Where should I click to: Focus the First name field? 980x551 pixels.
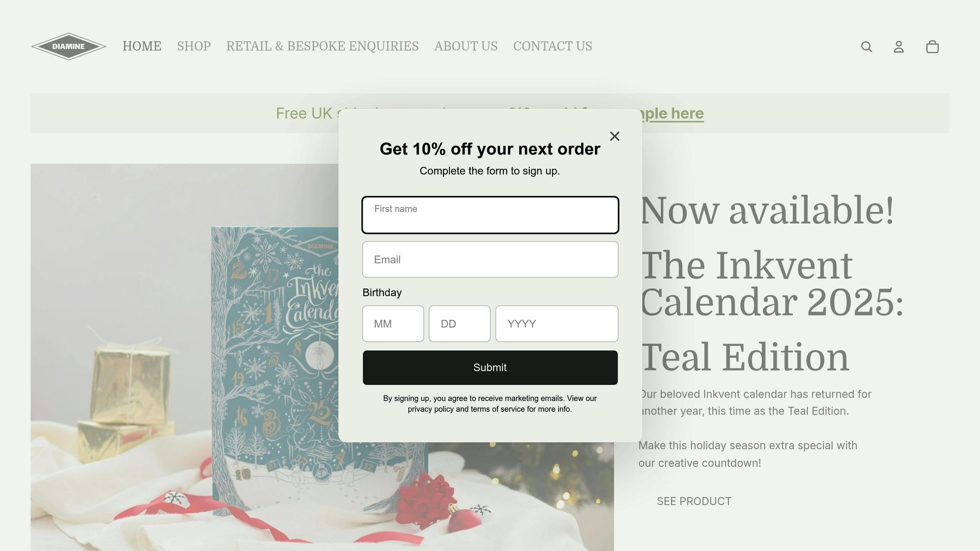(x=490, y=215)
